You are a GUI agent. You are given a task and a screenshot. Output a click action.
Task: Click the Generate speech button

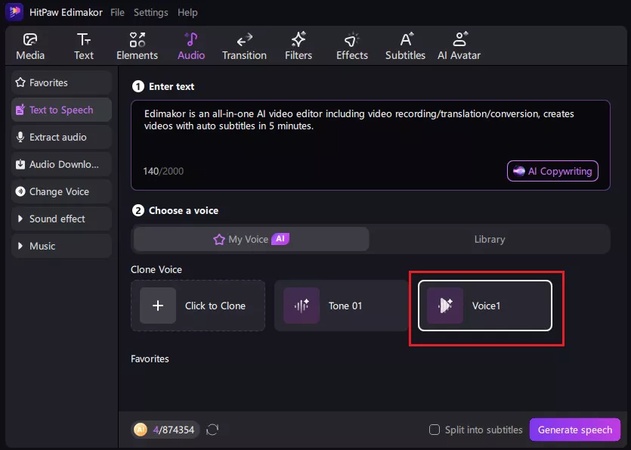(575, 430)
